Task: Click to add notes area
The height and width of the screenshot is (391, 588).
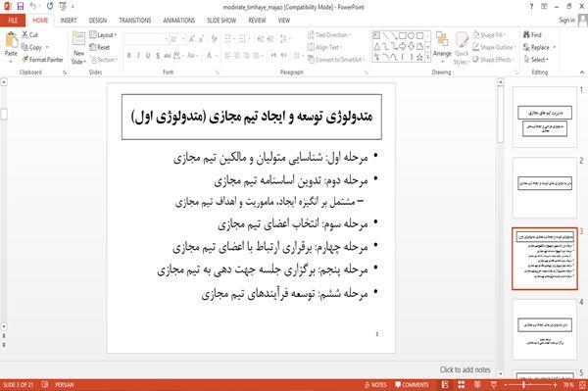Action: pyautogui.click(x=465, y=369)
